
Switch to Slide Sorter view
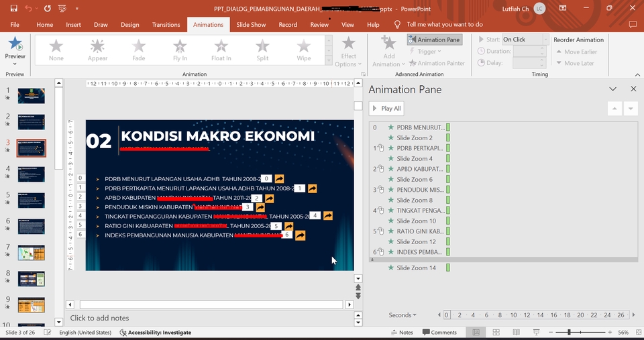[496, 332]
